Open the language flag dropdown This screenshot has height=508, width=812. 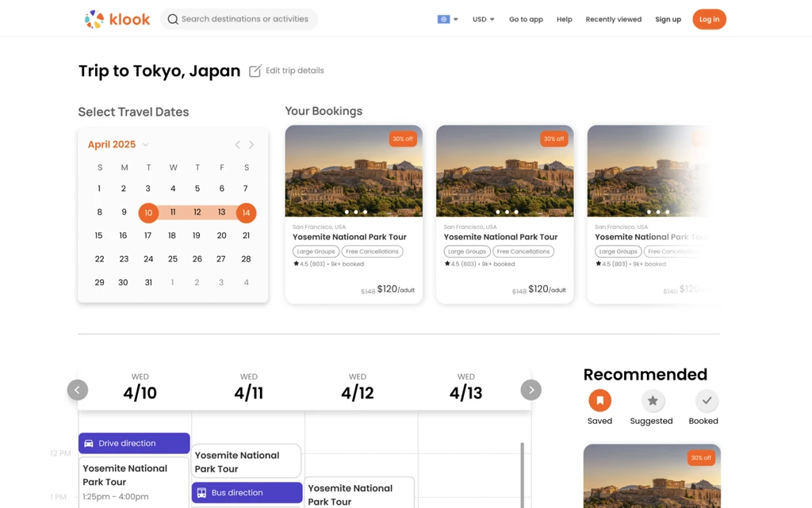(447, 19)
